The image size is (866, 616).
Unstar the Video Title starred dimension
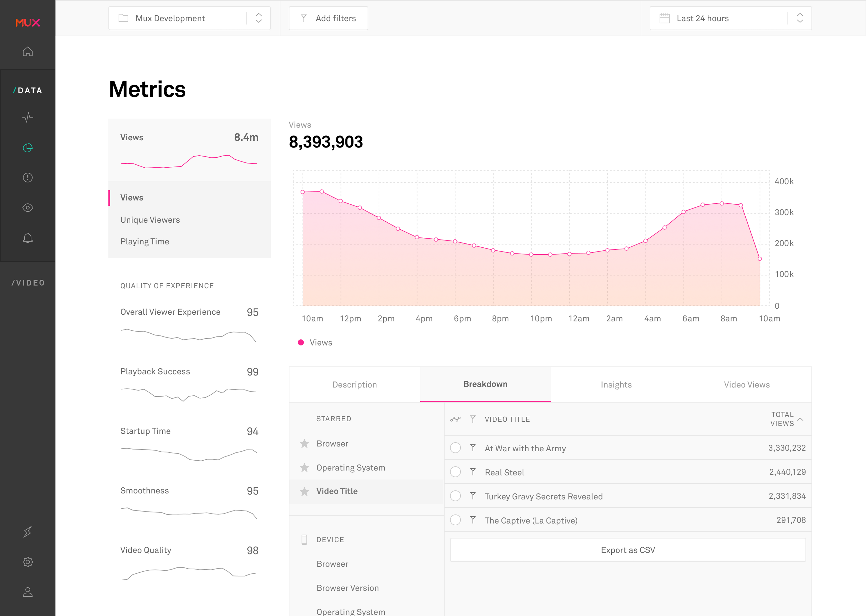304,491
